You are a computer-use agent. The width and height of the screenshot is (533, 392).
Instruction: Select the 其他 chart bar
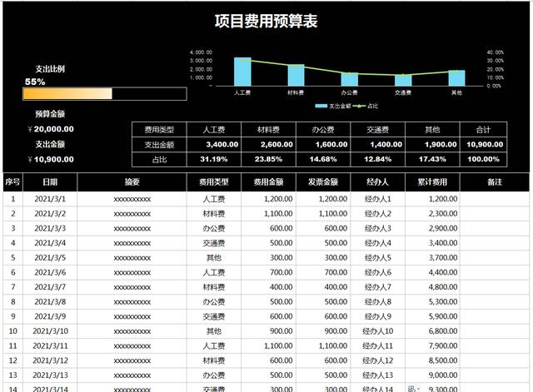(456, 77)
